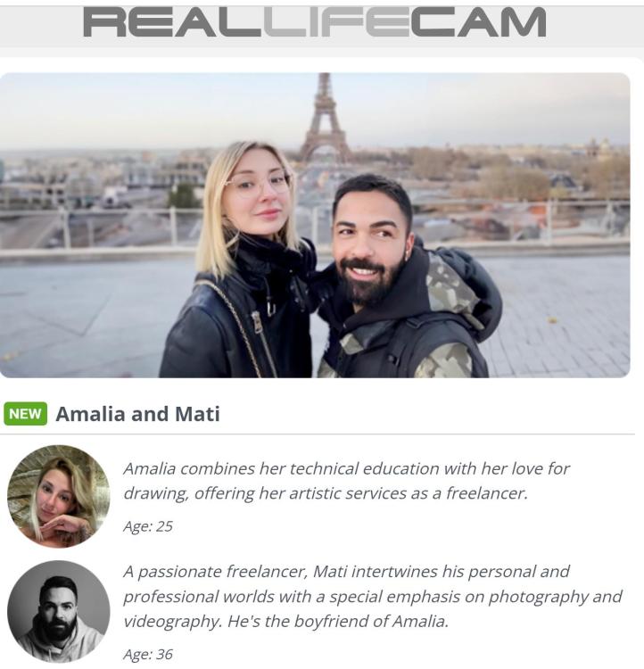The height and width of the screenshot is (669, 644).
Task: Open the black-and-white avatar beside Mati's description
Action: (x=59, y=611)
